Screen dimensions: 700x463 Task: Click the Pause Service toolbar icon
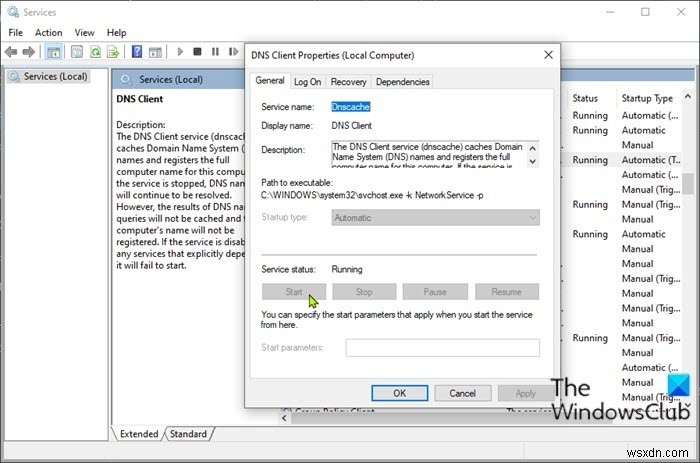pyautogui.click(x=215, y=52)
